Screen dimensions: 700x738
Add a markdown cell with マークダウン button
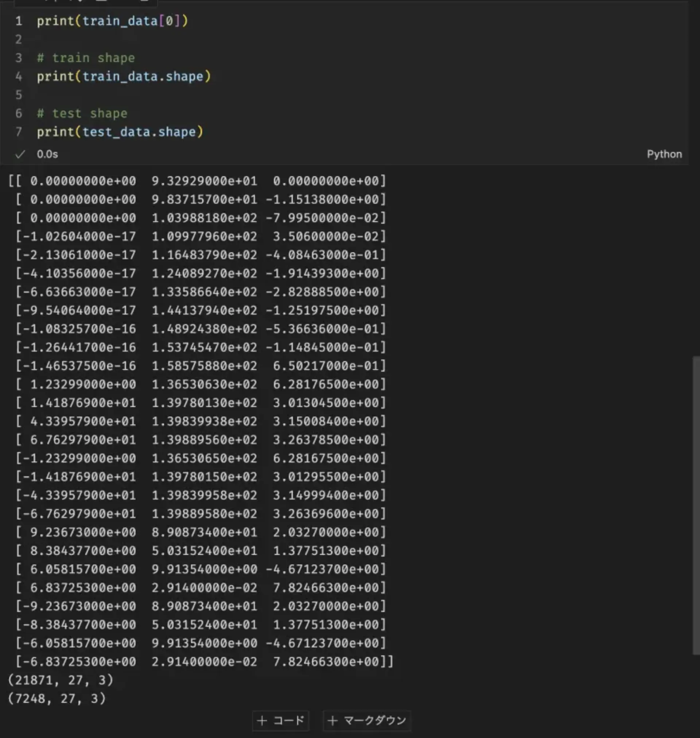(367, 720)
